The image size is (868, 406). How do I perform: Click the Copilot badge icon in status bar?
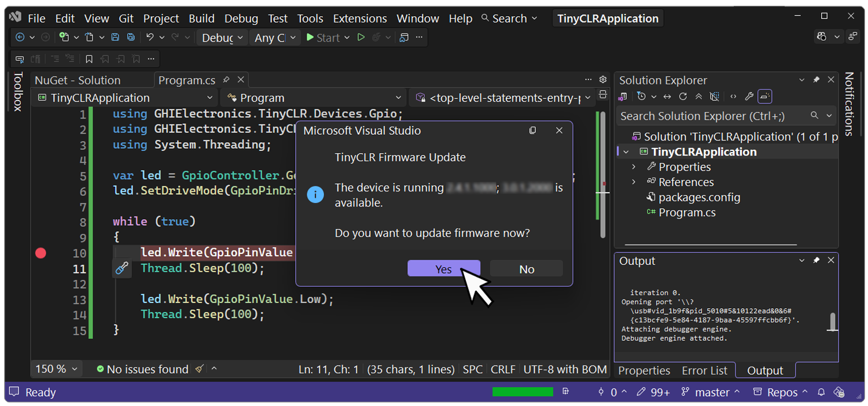[x=838, y=392]
